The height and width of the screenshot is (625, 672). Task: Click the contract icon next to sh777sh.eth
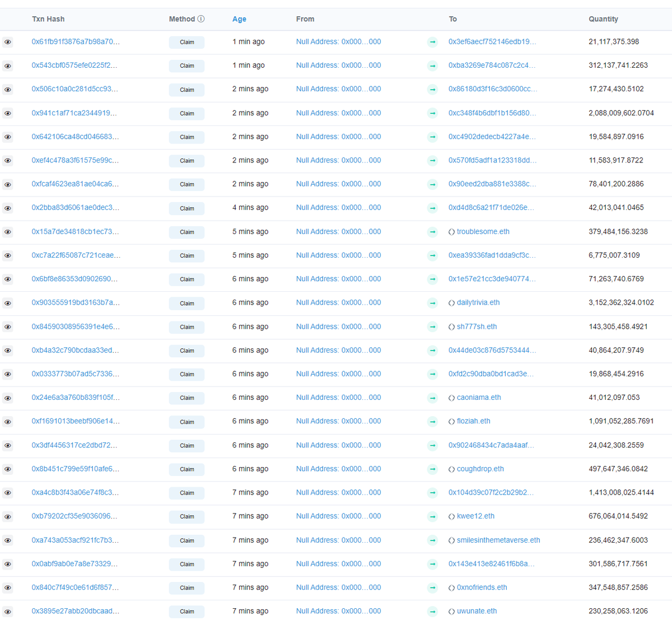pyautogui.click(x=451, y=327)
